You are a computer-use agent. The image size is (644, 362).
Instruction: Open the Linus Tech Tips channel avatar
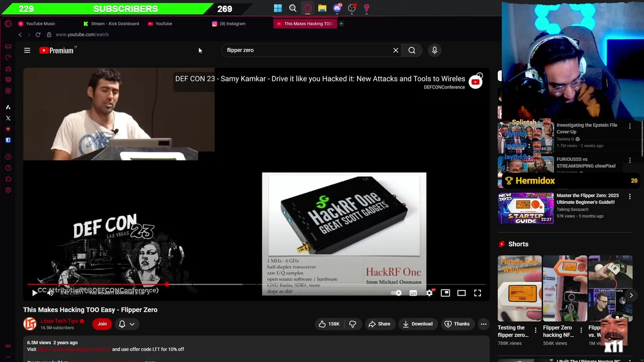point(30,324)
